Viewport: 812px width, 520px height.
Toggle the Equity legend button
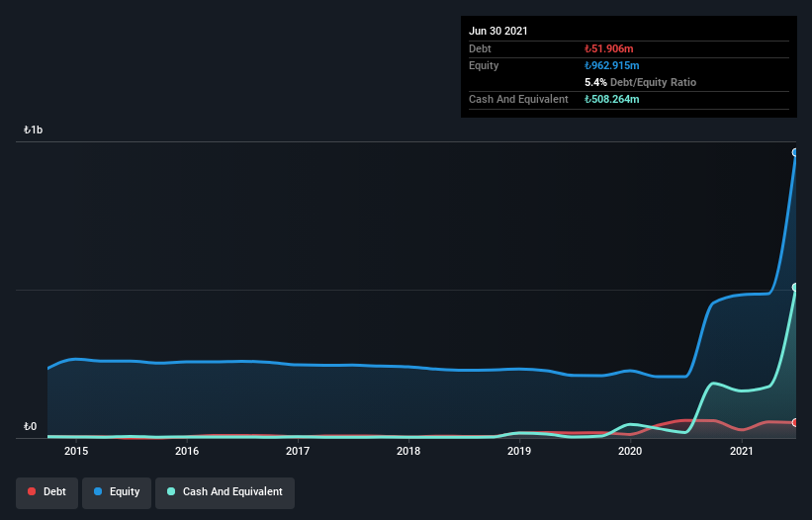pyautogui.click(x=117, y=492)
